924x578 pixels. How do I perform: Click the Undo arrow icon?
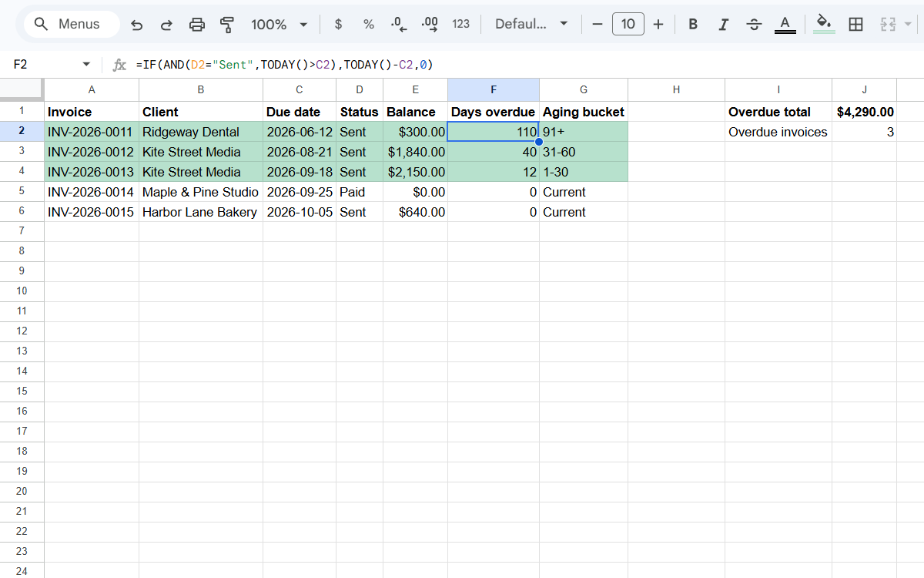click(x=137, y=25)
